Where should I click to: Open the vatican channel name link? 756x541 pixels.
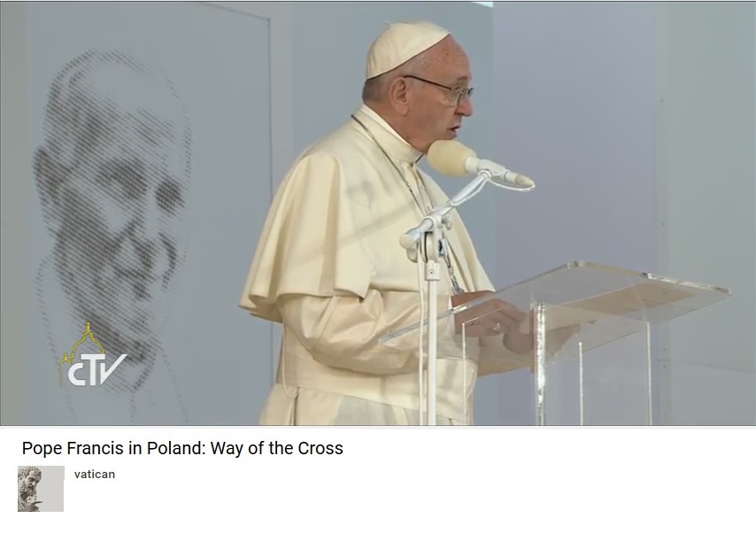coord(95,475)
